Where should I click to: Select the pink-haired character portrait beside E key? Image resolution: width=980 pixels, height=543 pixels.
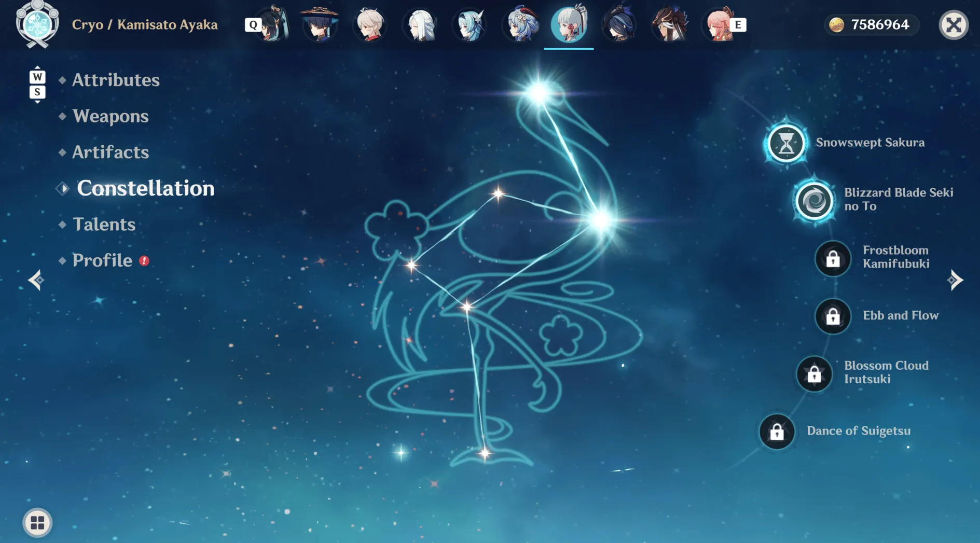click(719, 24)
